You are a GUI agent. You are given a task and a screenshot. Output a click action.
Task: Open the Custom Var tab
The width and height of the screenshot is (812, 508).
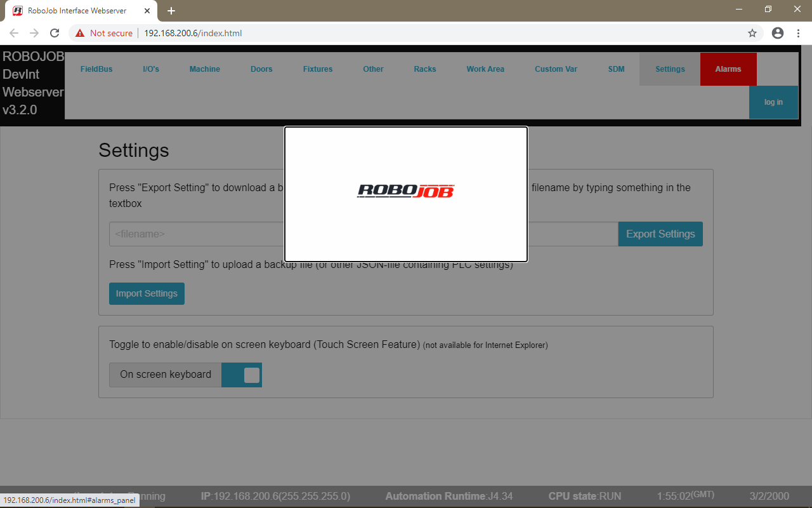click(x=556, y=69)
